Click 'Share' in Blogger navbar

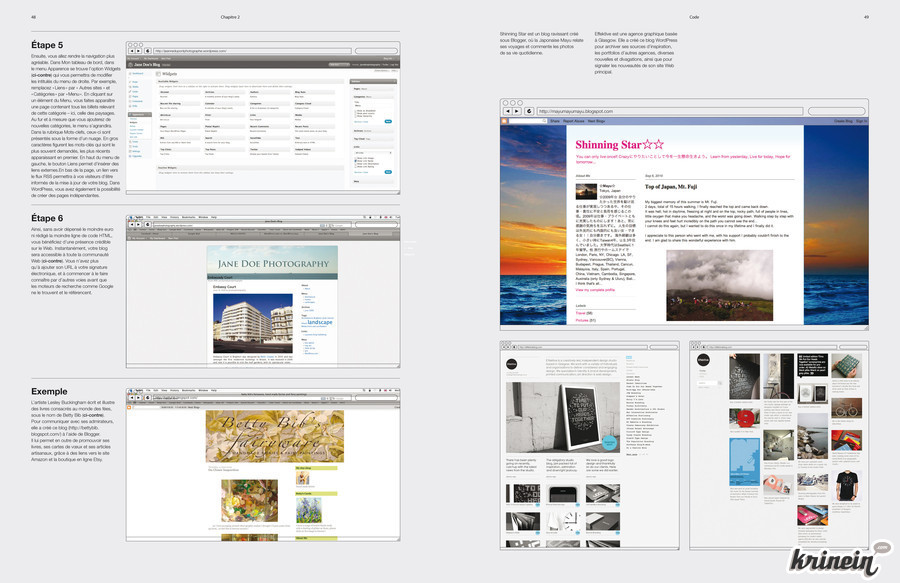(554, 121)
